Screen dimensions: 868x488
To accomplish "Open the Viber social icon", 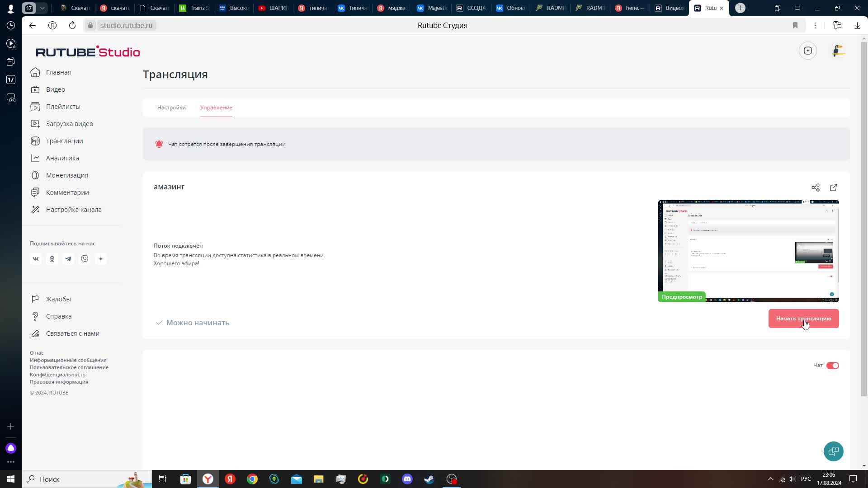I will [85, 259].
